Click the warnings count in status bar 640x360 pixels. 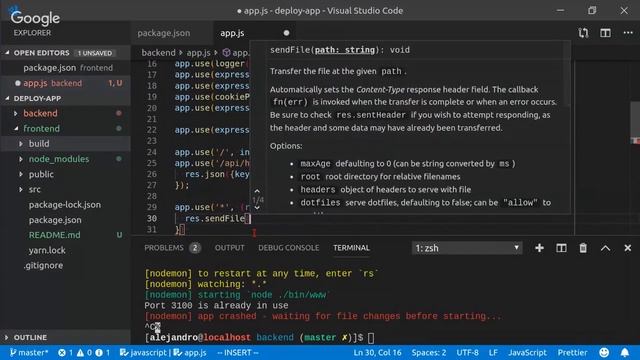pyautogui.click(x=84, y=352)
